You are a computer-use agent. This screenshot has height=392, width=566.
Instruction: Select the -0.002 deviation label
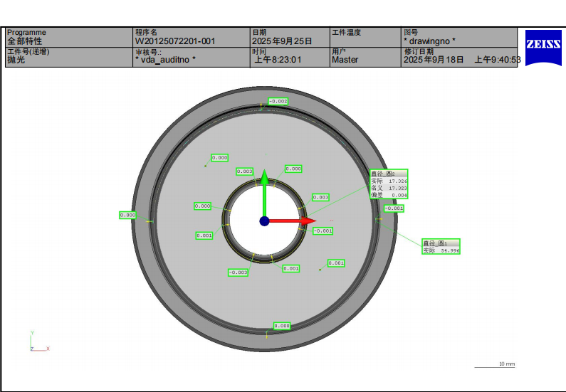[278, 102]
